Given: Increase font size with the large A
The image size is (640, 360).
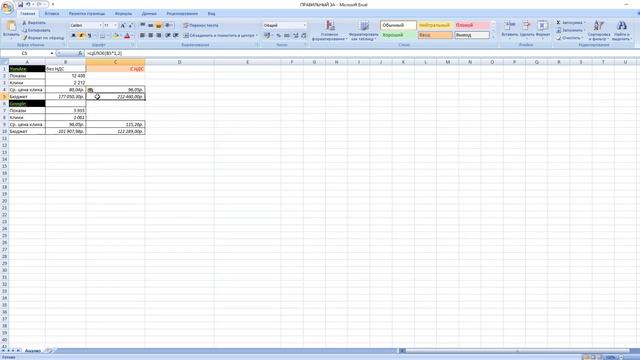Looking at the screenshot, I should [x=122, y=25].
